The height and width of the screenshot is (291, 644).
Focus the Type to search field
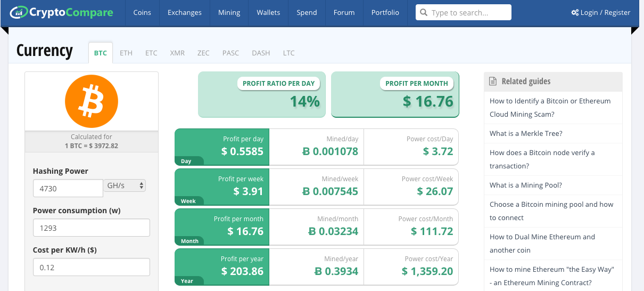point(464,13)
